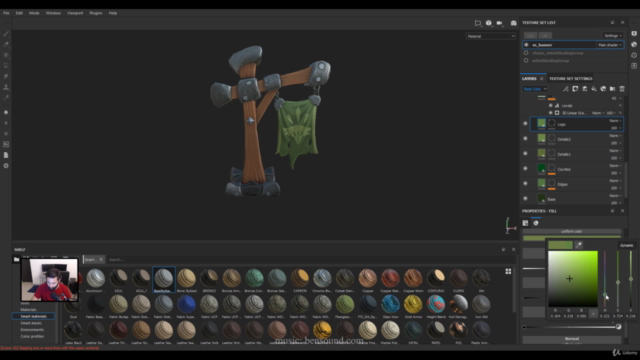
Task: Select the Eraser tool in left toolbar
Action: click(6, 44)
